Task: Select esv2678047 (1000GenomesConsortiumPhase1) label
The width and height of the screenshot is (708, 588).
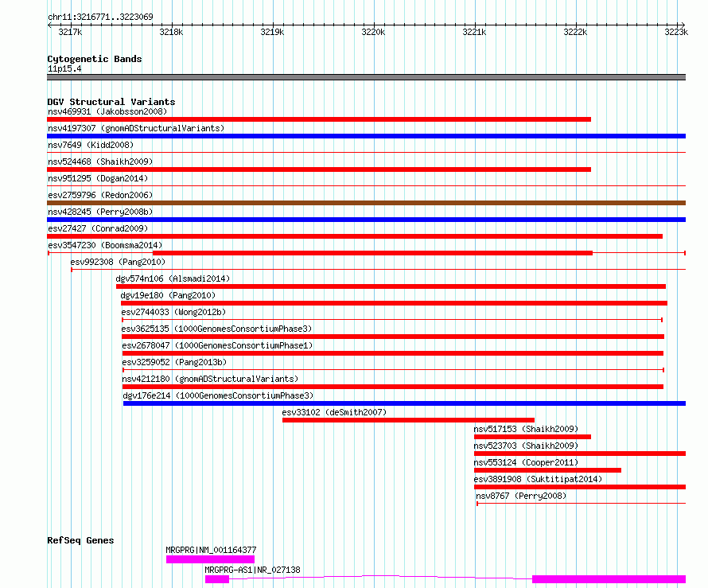Action: point(218,345)
